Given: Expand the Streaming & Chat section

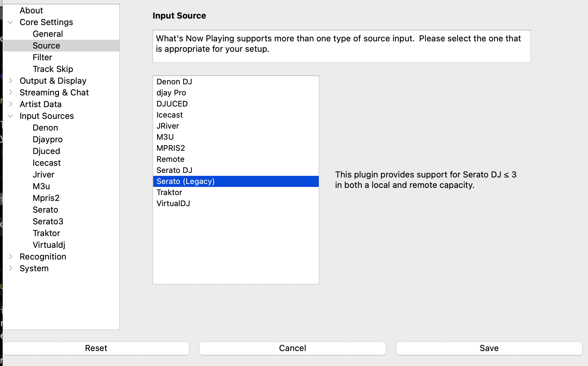Looking at the screenshot, I should [x=10, y=92].
